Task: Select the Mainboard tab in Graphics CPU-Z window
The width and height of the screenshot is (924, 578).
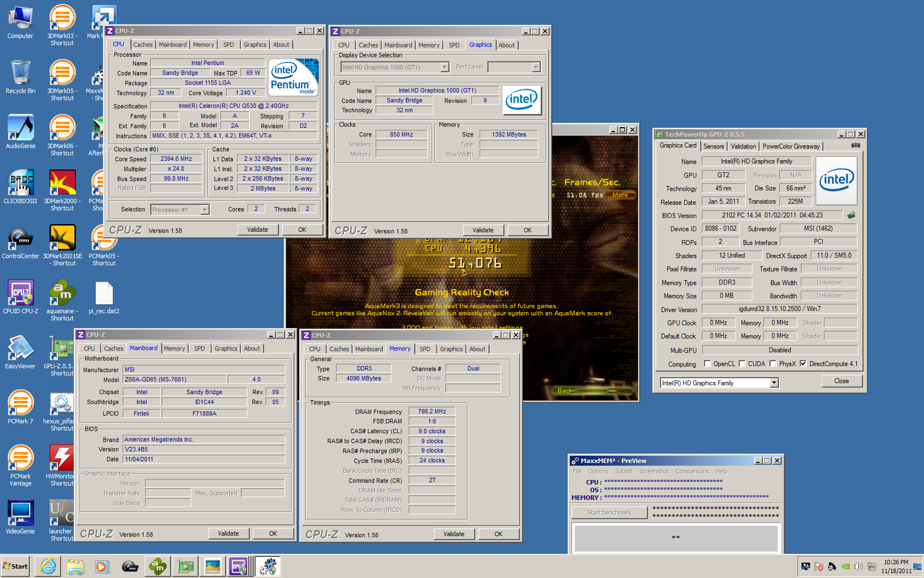Action: [398, 45]
